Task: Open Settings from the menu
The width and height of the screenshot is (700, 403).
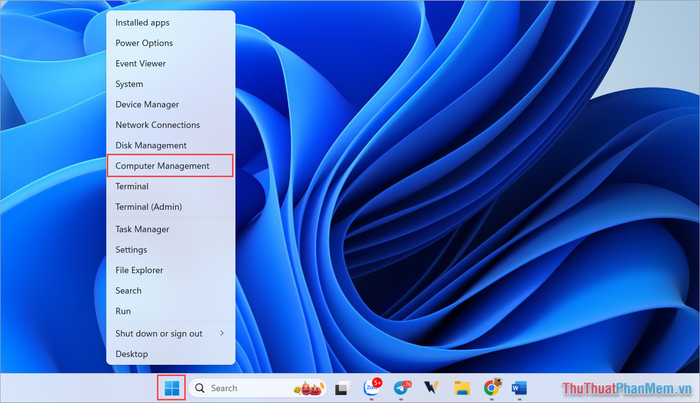Action: (171, 249)
